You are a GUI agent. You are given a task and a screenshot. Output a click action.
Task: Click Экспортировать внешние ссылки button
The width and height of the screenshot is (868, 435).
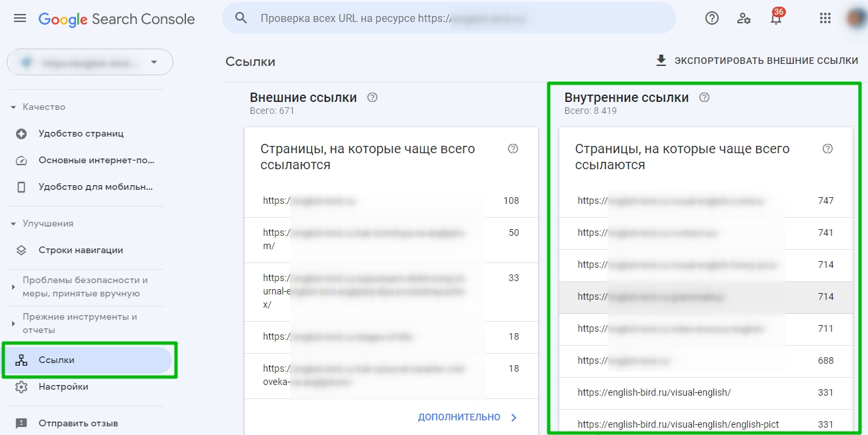[x=757, y=61]
